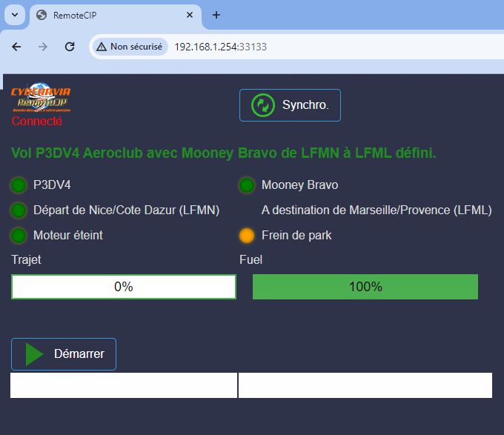Click the Trajet 0% progress bar
This screenshot has width=504, height=435.
click(x=124, y=287)
